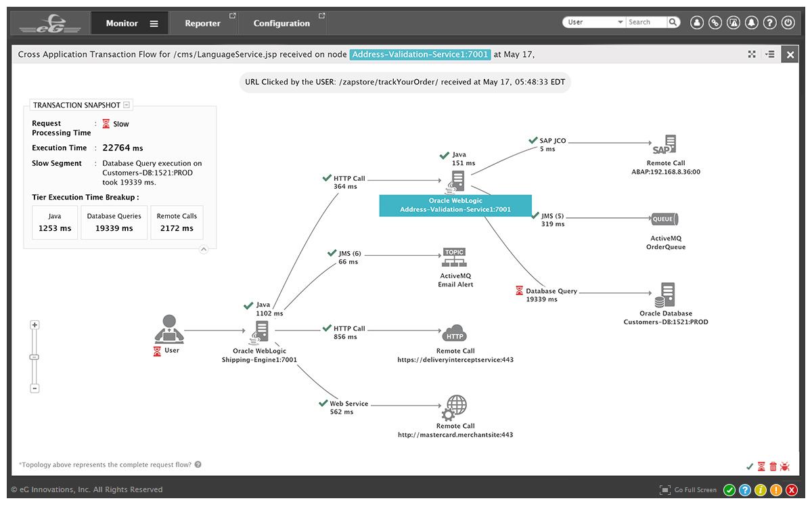
Task: Click the HTTP Call 856 ms label
Action: pos(349,332)
